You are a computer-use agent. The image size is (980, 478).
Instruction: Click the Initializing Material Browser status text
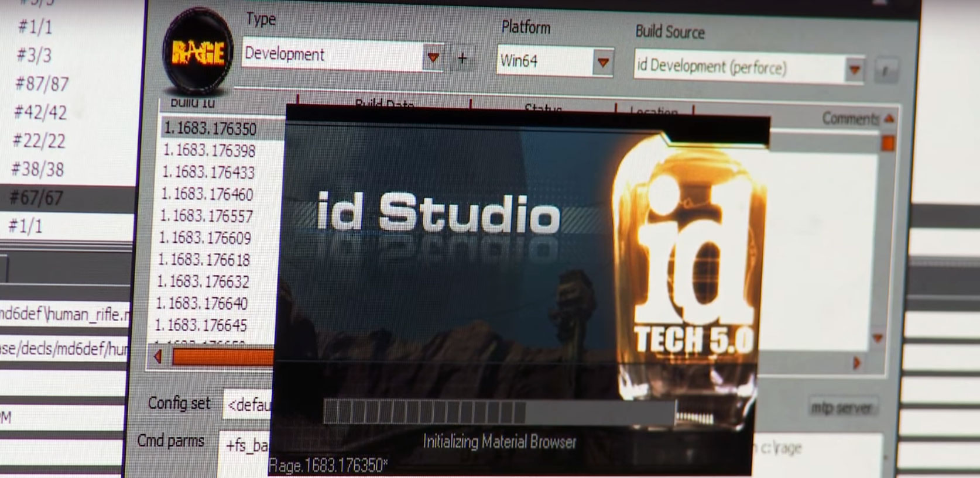[x=499, y=442]
